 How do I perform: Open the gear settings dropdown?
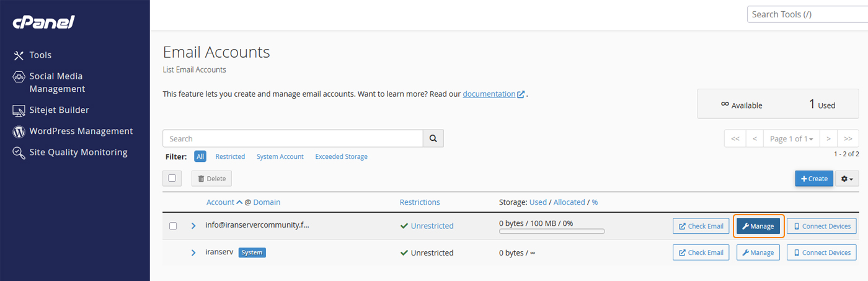pyautogui.click(x=847, y=179)
